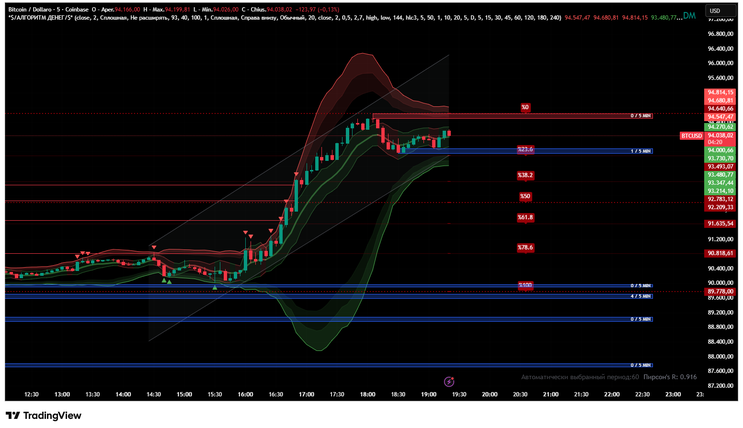The height and width of the screenshot is (428, 743).
Task: Click the 4 / 5 MIN blue zone label
Action: click(641, 296)
